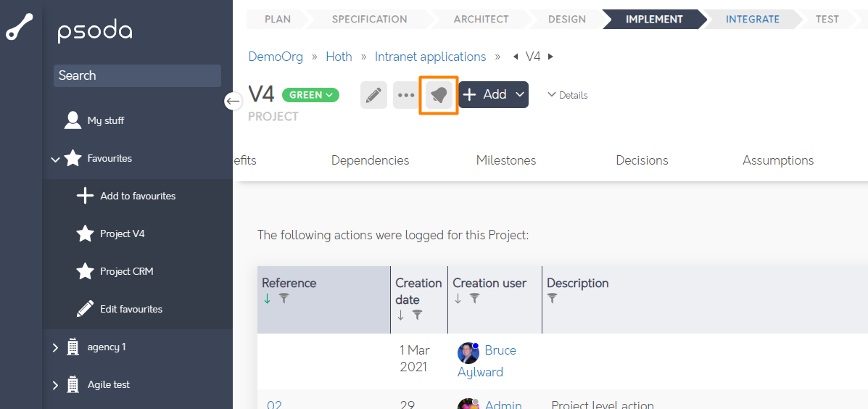Open the three-dots more options button
Image resolution: width=868 pixels, height=409 pixels.
pyautogui.click(x=406, y=95)
